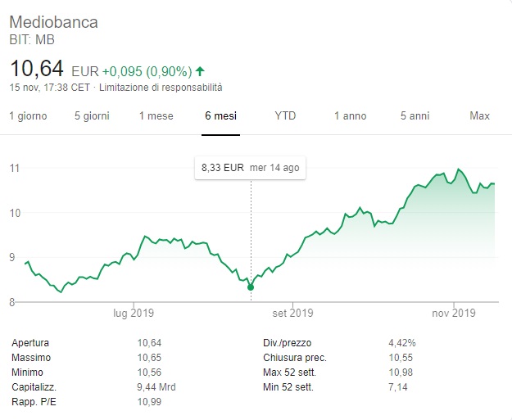Screen dimensions: 512x420
Task: Click the nov 2019 axis label
Action: click(x=454, y=313)
